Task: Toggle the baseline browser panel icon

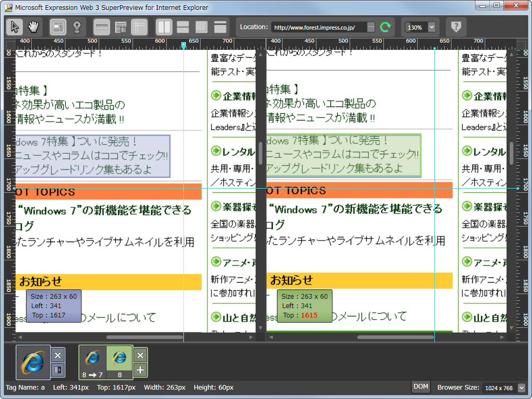Action: pos(58,370)
